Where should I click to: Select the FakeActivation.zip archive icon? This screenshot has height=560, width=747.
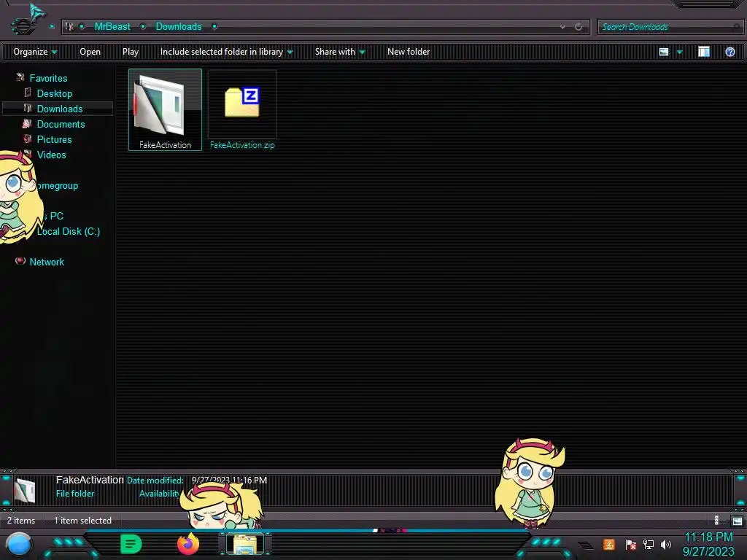coord(242,102)
